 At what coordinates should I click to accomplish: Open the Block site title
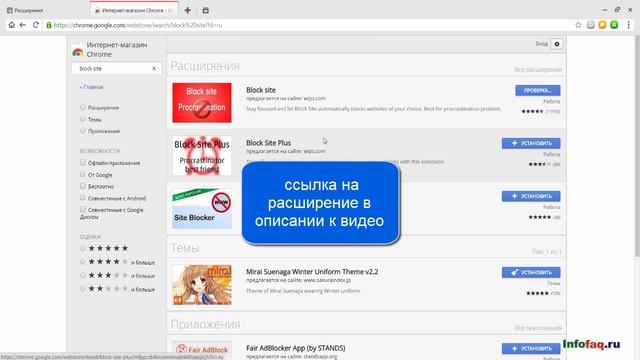pyautogui.click(x=261, y=90)
